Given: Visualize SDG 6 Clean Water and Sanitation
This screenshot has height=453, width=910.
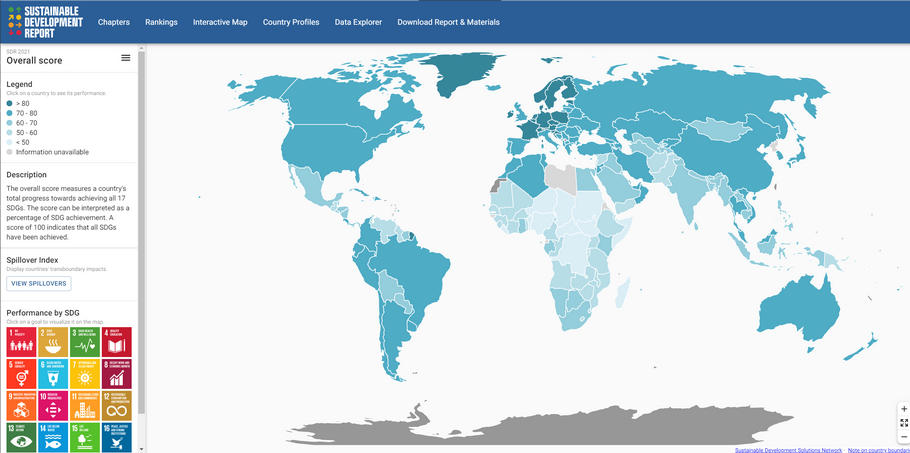Looking at the screenshot, I should click(x=53, y=374).
